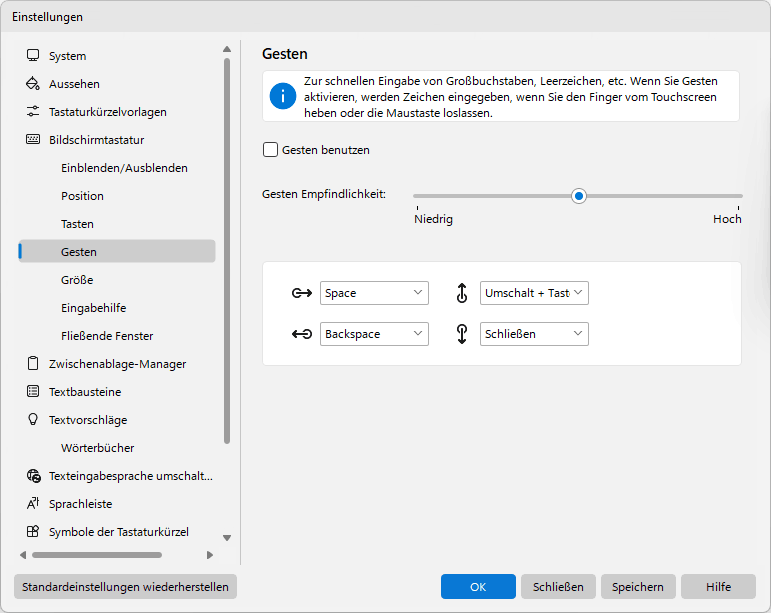The width and height of the screenshot is (771, 613).
Task: Select Bildschirmtastatur in the sidebar
Action: (x=117, y=140)
